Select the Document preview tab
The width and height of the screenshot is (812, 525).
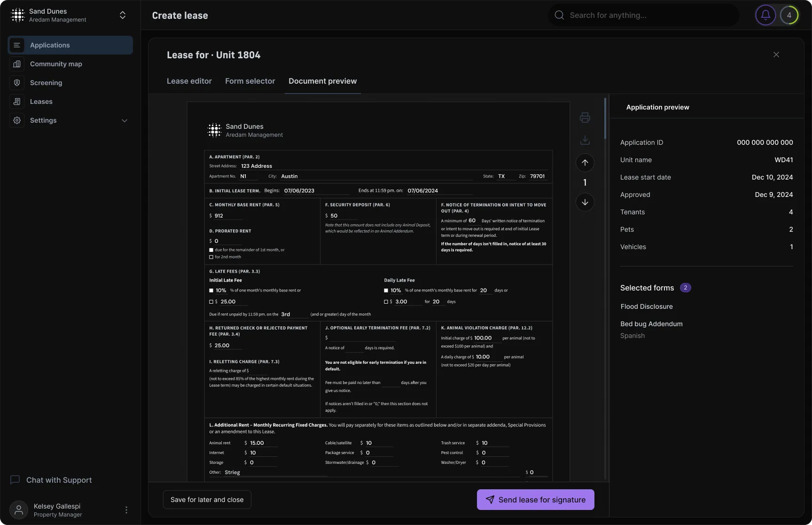point(323,81)
